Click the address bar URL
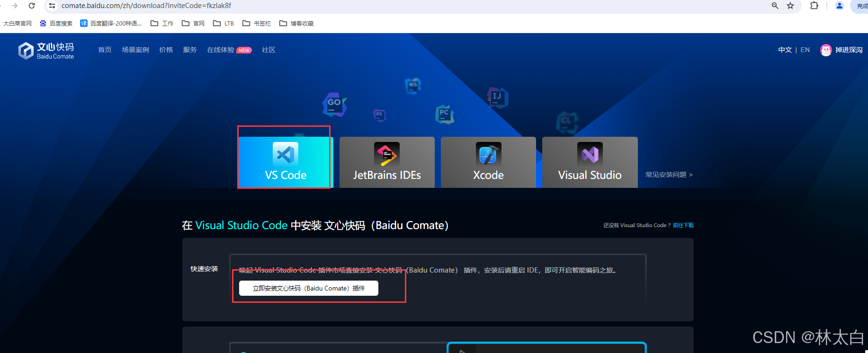Screen dimensions: 868x353 (146, 6)
